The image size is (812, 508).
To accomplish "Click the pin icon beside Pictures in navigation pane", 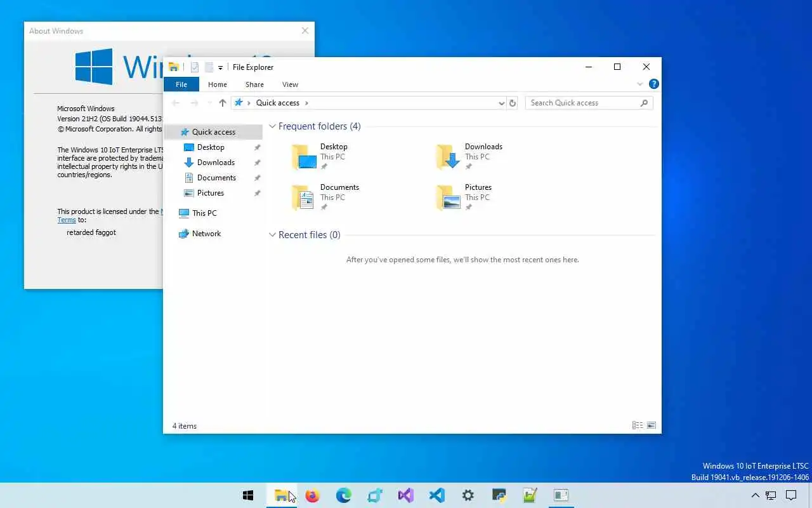I will pyautogui.click(x=257, y=193).
